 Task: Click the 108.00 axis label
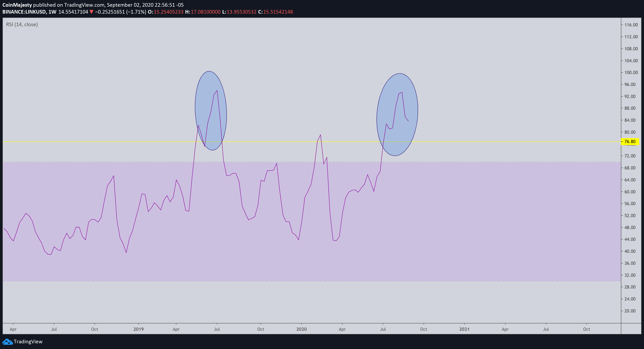(631, 49)
